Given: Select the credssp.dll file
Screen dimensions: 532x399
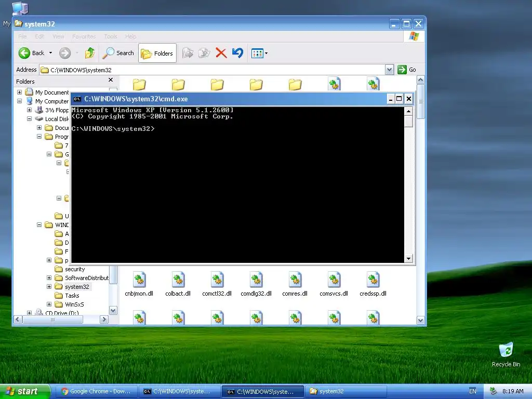Looking at the screenshot, I should tap(373, 284).
